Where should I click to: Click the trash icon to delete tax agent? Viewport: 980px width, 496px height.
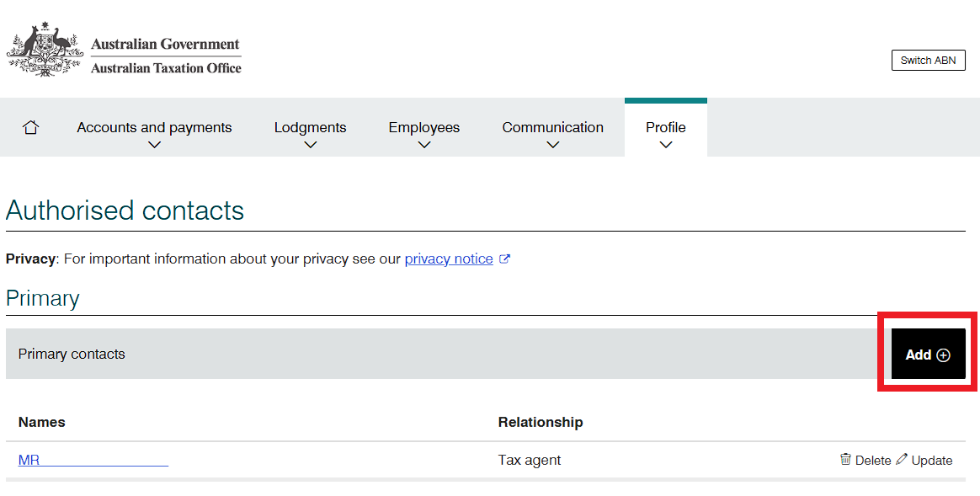pos(845,459)
